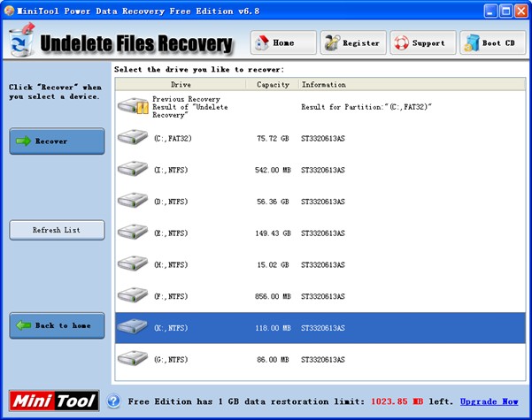Click the 56.36 GB capacity value
Screen dimensions: 532x420
[273, 202]
